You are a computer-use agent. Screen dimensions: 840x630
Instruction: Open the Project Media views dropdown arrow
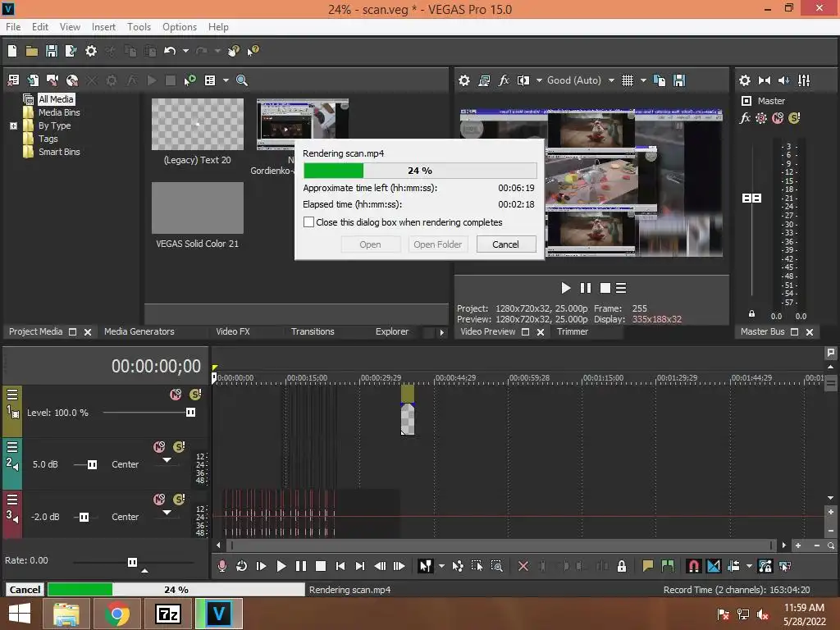(x=226, y=80)
